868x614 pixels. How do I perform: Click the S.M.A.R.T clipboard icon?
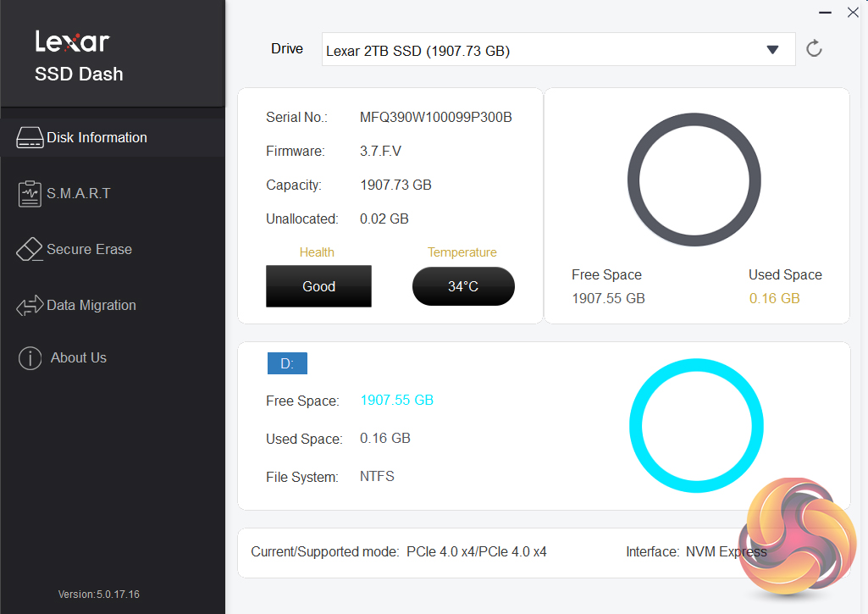tap(30, 194)
